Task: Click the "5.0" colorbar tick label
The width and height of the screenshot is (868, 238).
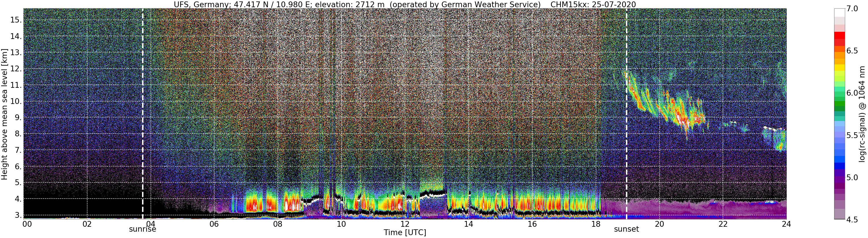Action: [852, 177]
